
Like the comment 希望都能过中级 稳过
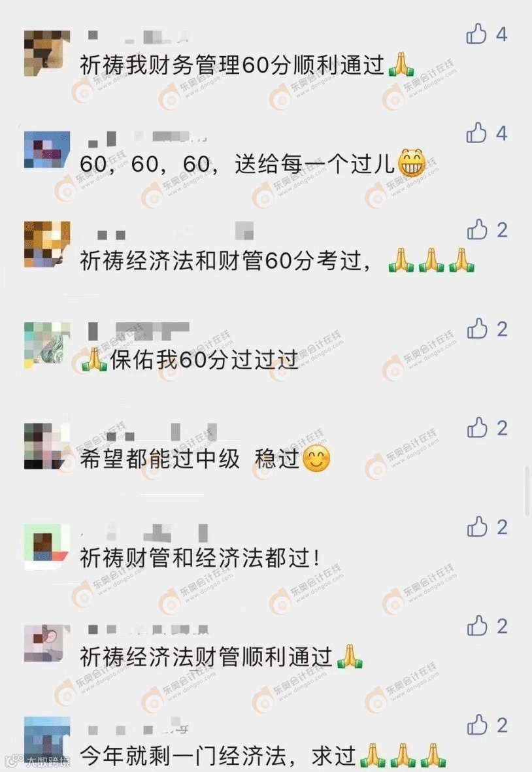click(x=477, y=428)
